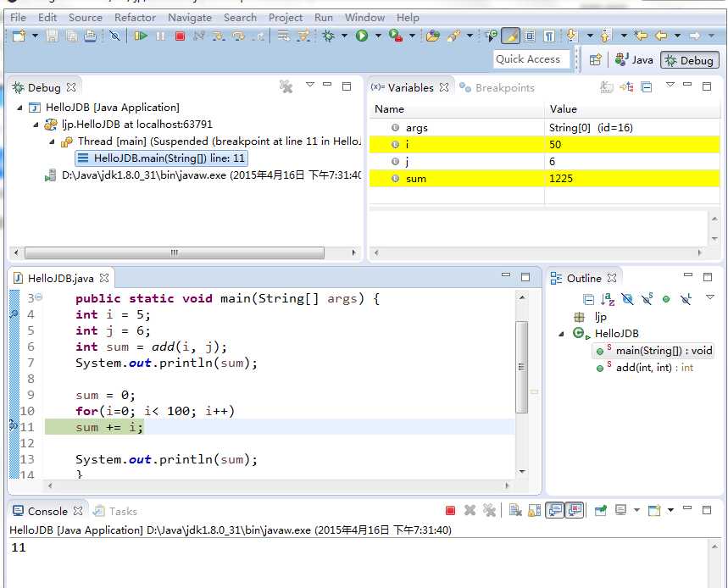The width and height of the screenshot is (728, 588).
Task: Click the Search flashlight icon
Action: [453, 36]
